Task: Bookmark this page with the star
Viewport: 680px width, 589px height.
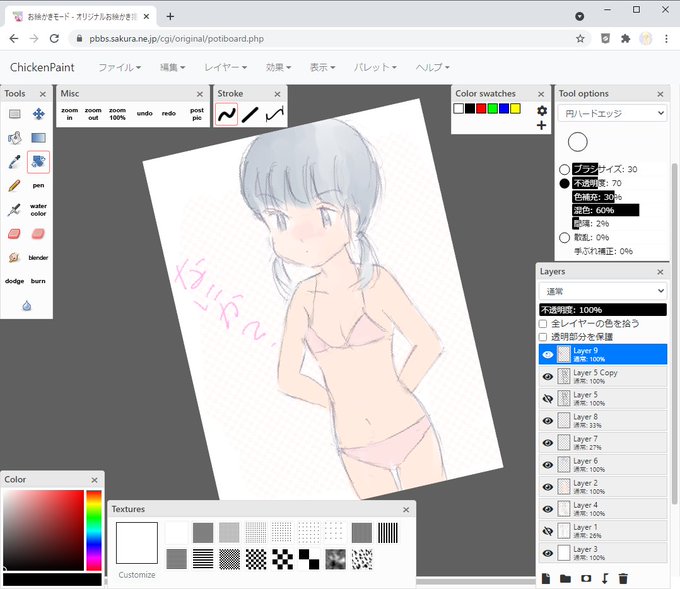Action: [x=580, y=39]
